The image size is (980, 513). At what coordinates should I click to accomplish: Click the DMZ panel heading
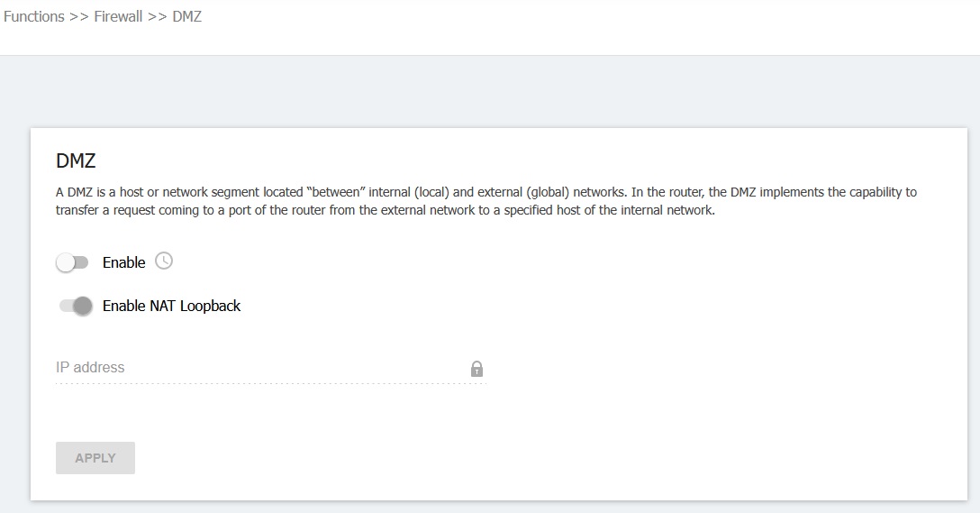pyautogui.click(x=76, y=161)
